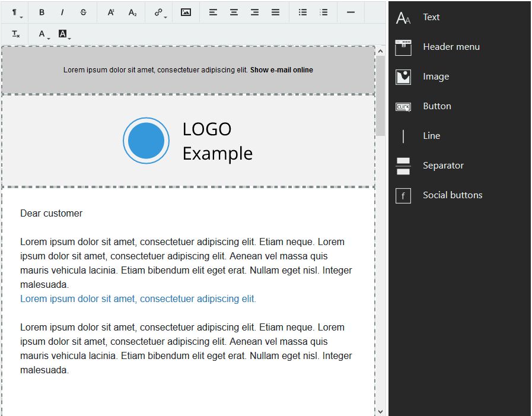The image size is (532, 416).
Task: Open the insert link dropdown
Action: tap(160, 12)
